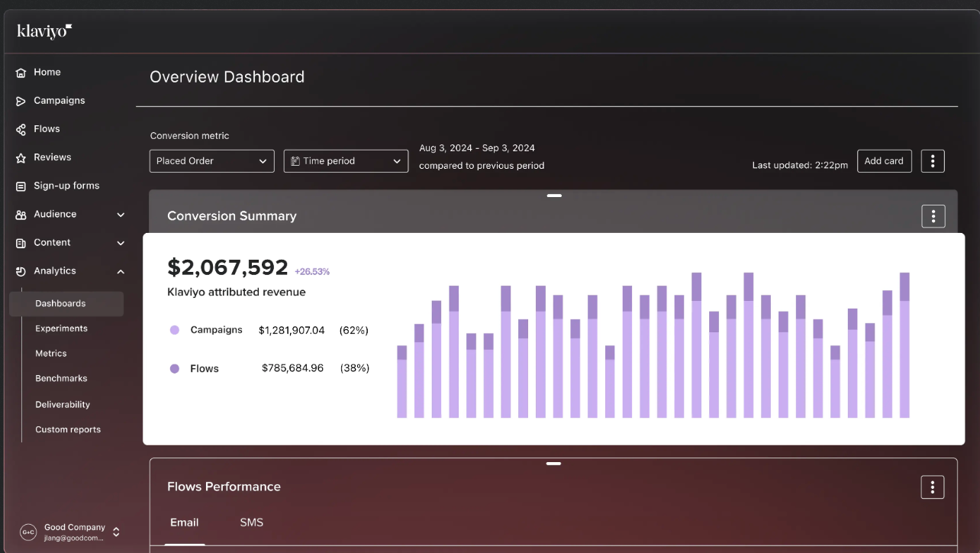Expand the Audience sidebar section

(x=121, y=215)
